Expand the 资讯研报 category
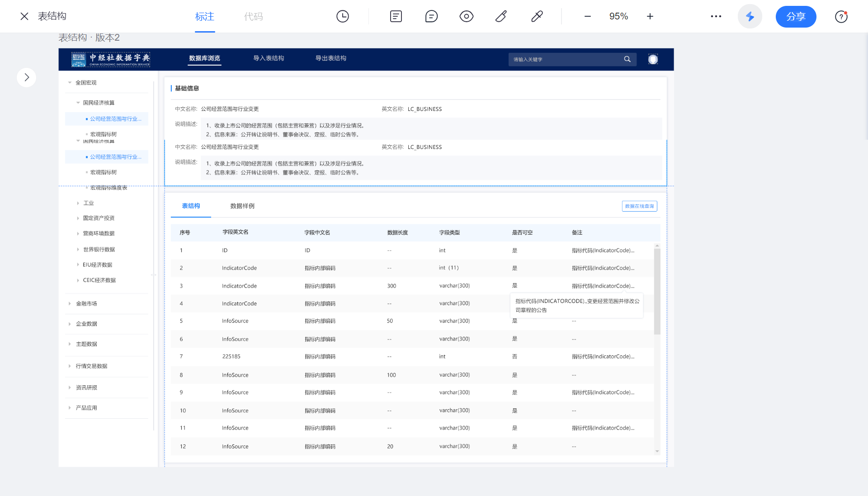Screen dimensions: 868x496 [70, 387]
